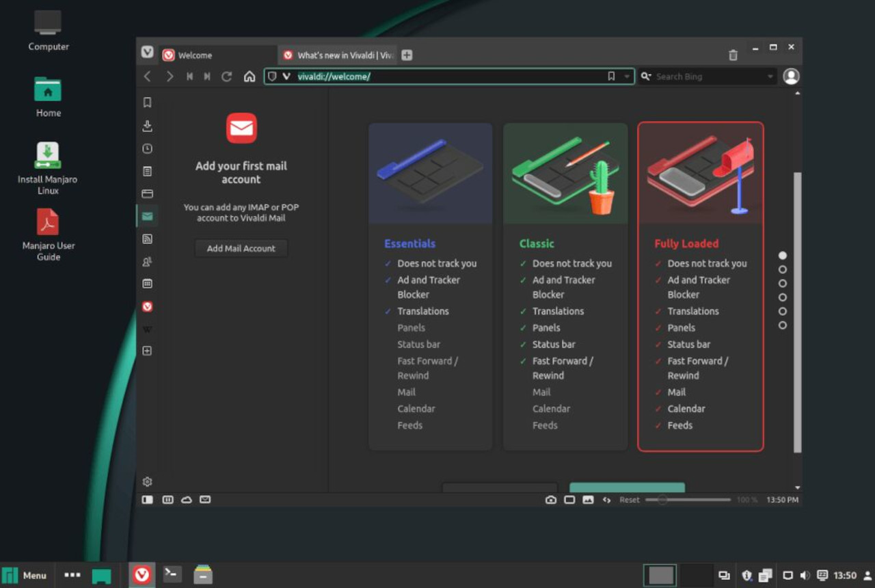Screen dimensions: 875x588
Task: Capture a page screenshot from the status bar
Action: (551, 500)
